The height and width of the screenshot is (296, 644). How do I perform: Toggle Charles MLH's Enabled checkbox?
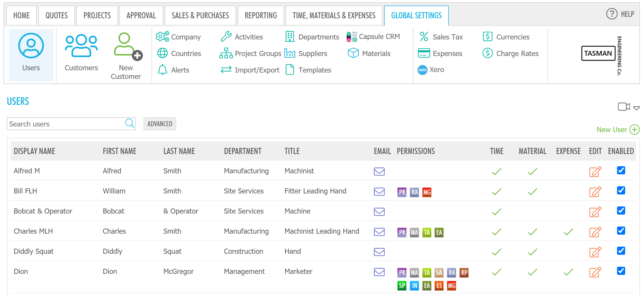coord(621,231)
